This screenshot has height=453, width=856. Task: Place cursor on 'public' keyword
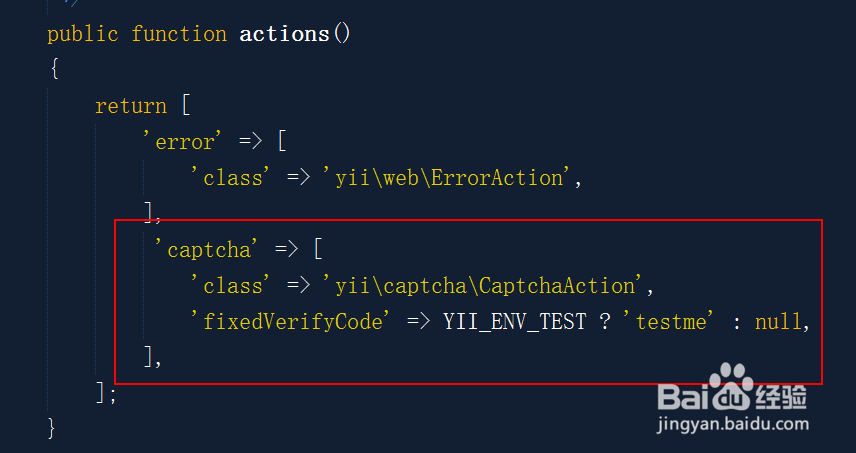click(x=83, y=34)
